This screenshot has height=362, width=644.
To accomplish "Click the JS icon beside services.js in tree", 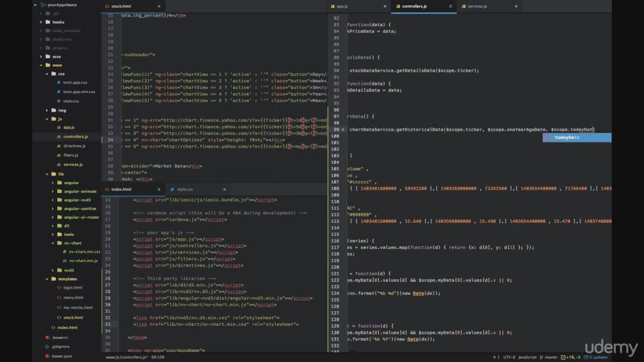I will pyautogui.click(x=58, y=164).
